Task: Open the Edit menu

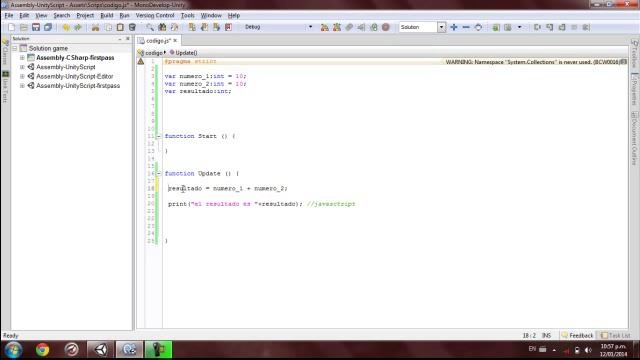Action: click(24, 16)
